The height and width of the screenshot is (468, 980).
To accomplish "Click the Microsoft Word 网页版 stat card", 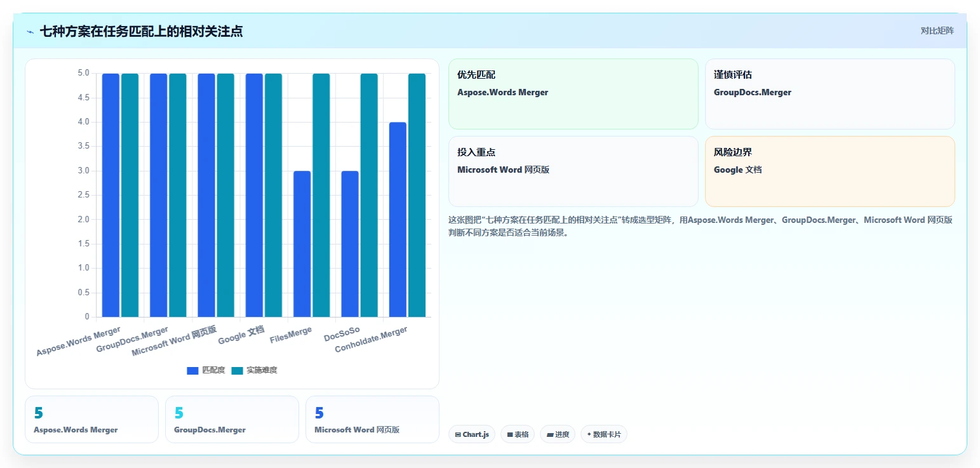I will click(x=372, y=419).
